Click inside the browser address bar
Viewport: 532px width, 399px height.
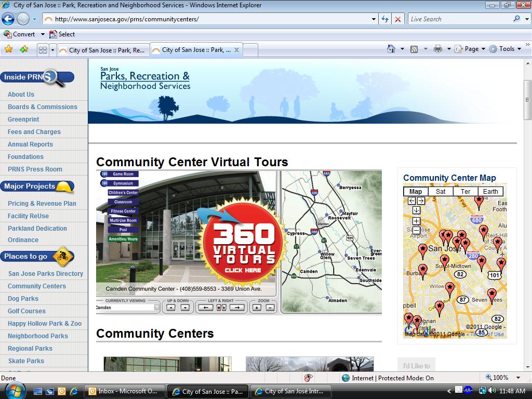tap(208, 19)
